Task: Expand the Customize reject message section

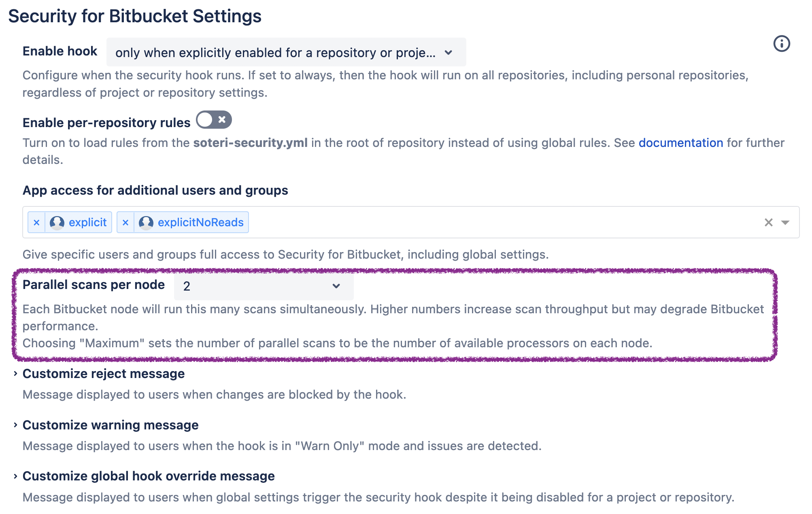Action: click(x=15, y=374)
